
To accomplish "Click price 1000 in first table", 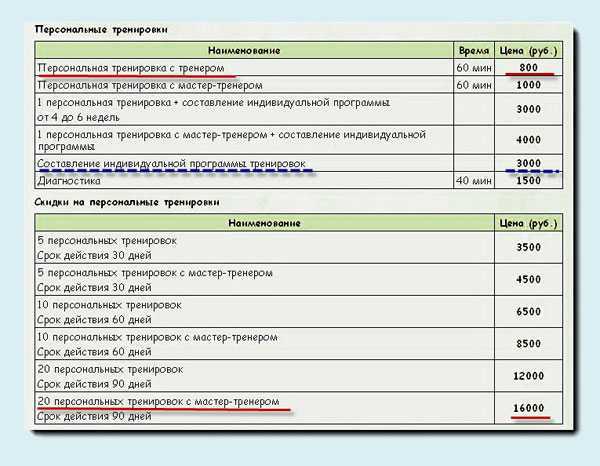I will [528, 85].
